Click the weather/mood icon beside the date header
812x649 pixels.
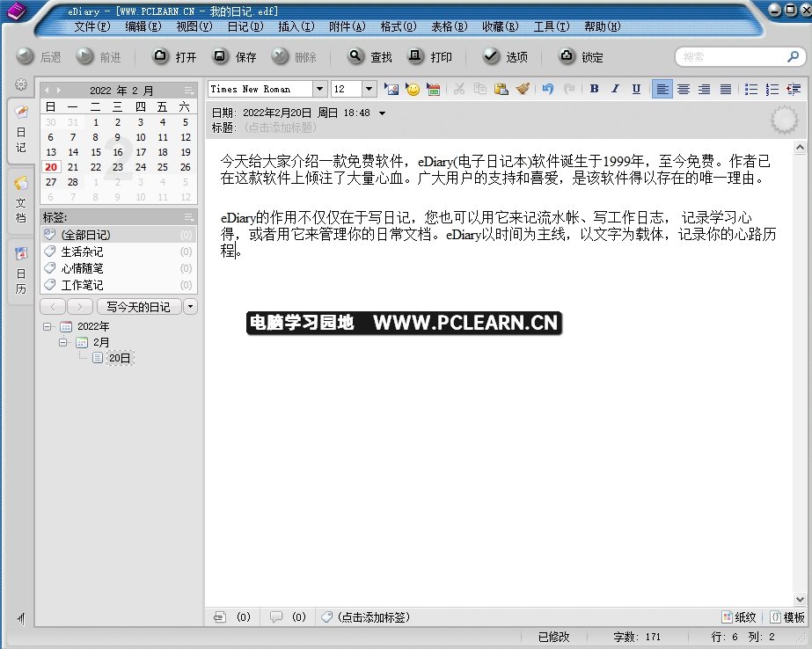784,120
